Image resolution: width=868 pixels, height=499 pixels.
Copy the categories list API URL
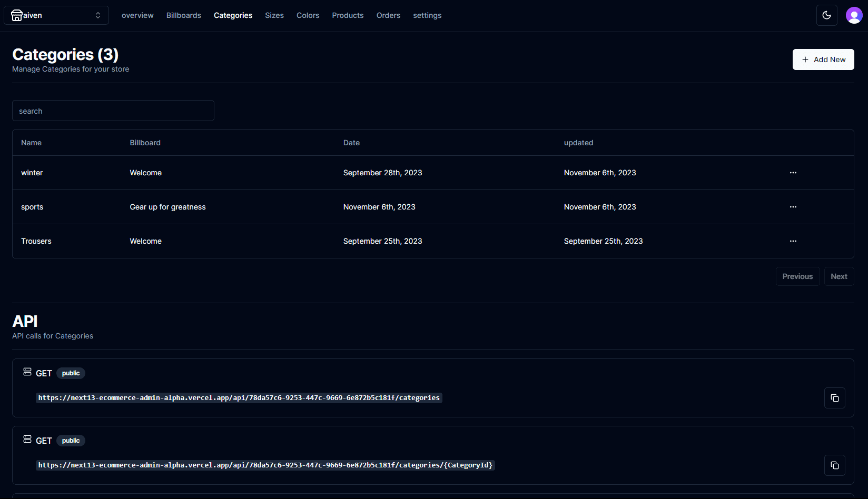pos(835,398)
